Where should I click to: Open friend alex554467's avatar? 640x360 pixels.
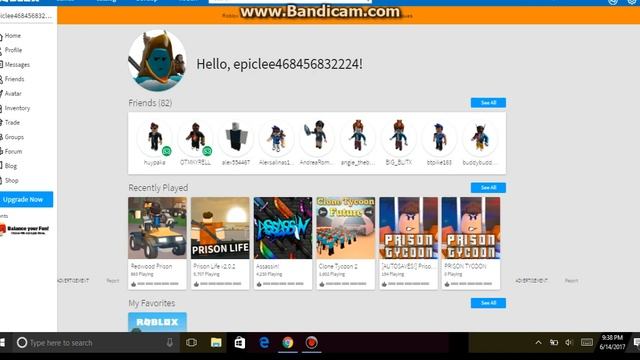click(236, 138)
